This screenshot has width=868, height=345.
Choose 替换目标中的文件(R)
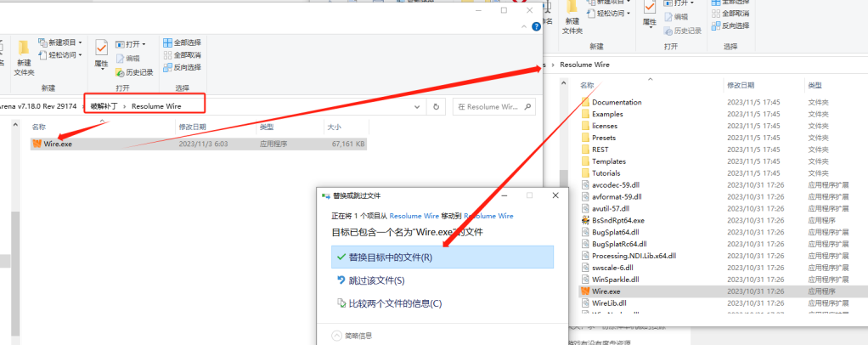(x=391, y=257)
